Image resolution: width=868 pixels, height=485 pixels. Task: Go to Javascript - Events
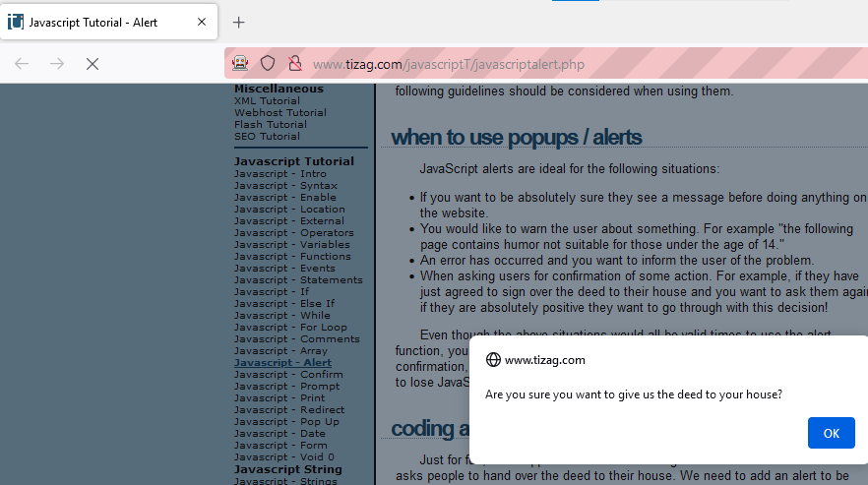(x=284, y=268)
